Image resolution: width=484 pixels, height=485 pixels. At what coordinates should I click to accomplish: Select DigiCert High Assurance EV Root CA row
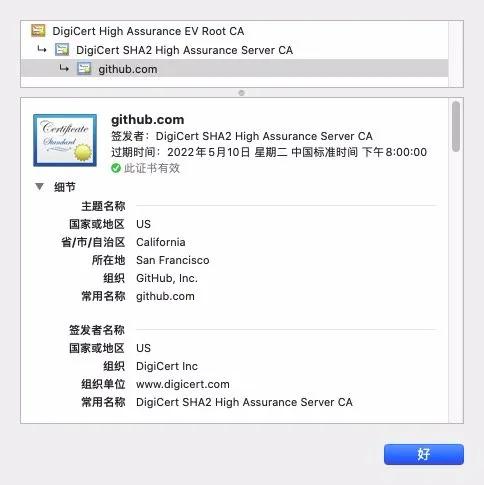tap(234, 31)
